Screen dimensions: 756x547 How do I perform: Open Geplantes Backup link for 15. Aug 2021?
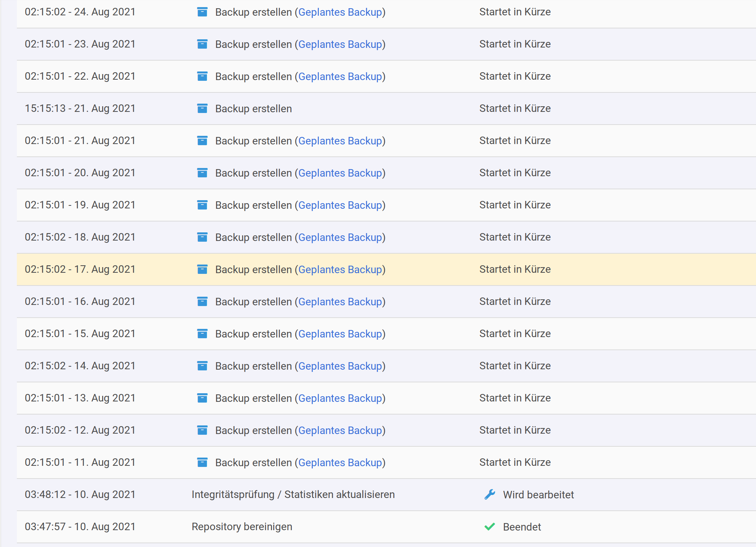click(x=340, y=334)
